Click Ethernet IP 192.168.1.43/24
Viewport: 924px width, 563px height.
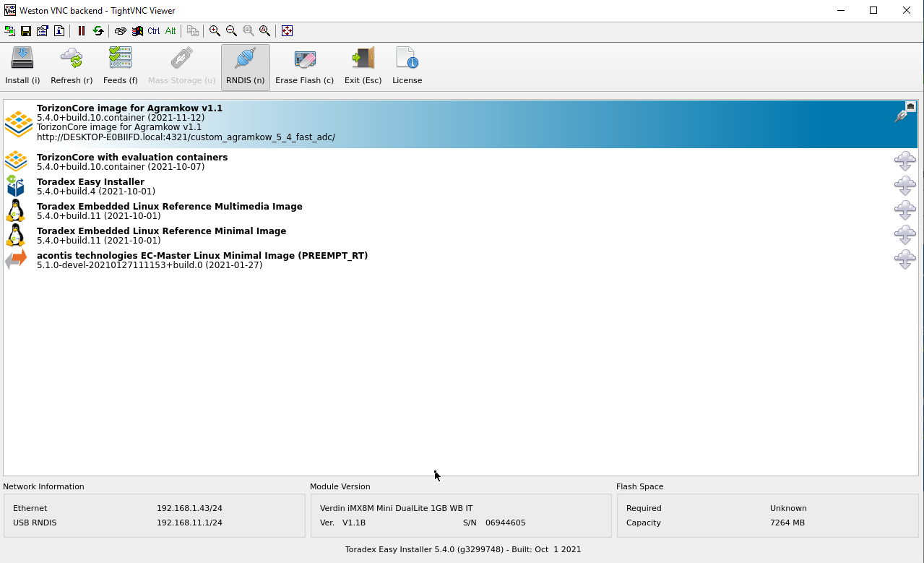click(x=189, y=508)
